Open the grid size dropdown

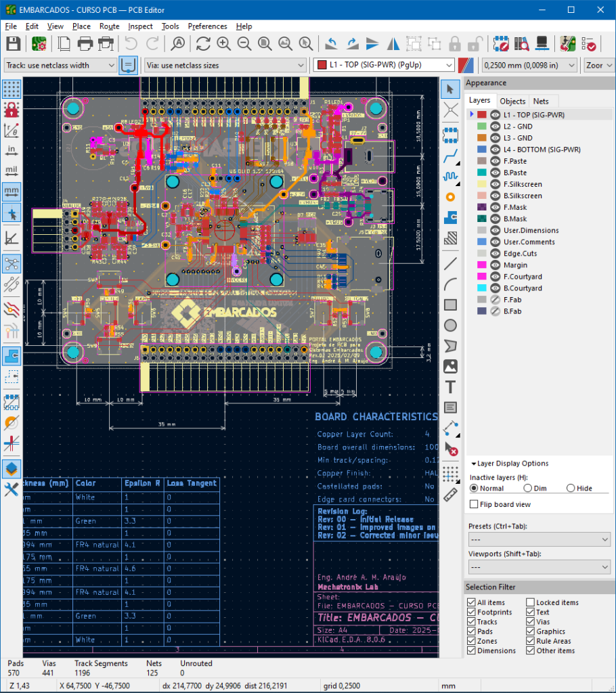[529, 66]
